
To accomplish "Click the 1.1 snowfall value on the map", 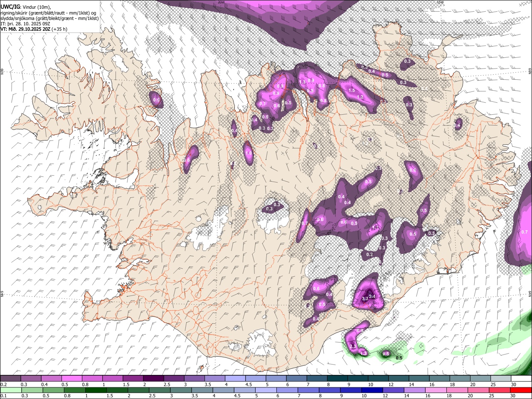I will tap(375, 227).
